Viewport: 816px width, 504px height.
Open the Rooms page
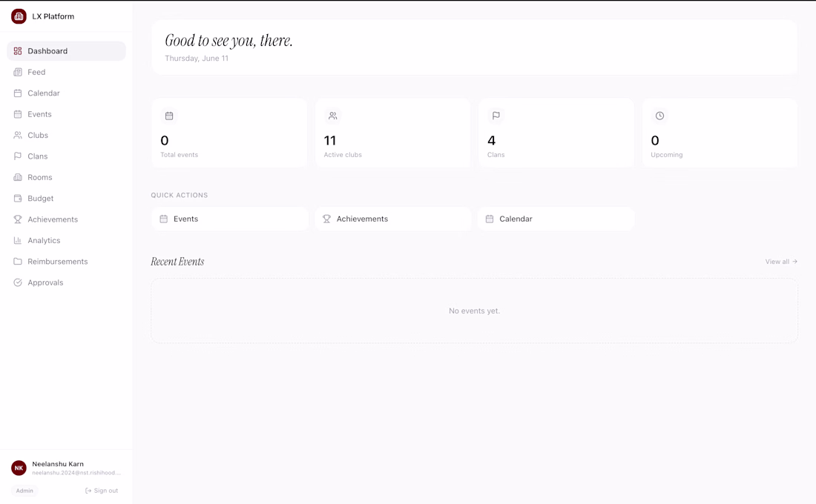66,177
